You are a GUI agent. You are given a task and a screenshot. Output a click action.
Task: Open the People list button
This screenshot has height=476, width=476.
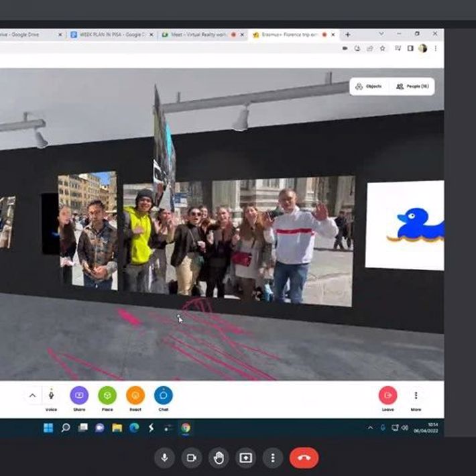click(x=412, y=86)
